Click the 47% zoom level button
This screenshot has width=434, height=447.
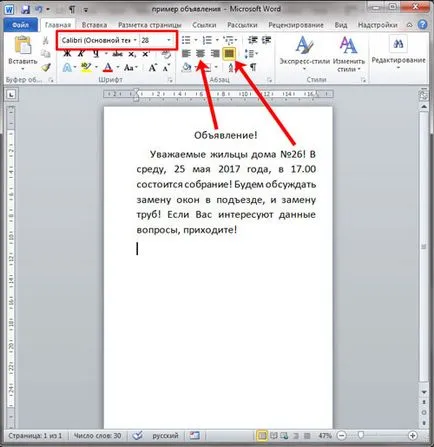325,436
